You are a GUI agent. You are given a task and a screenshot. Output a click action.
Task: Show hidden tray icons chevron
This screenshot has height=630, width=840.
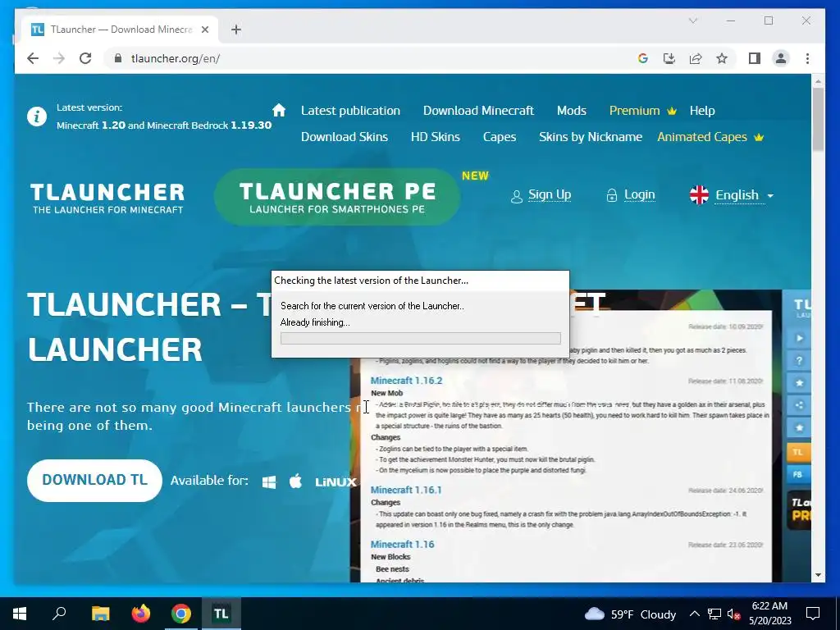(694, 614)
